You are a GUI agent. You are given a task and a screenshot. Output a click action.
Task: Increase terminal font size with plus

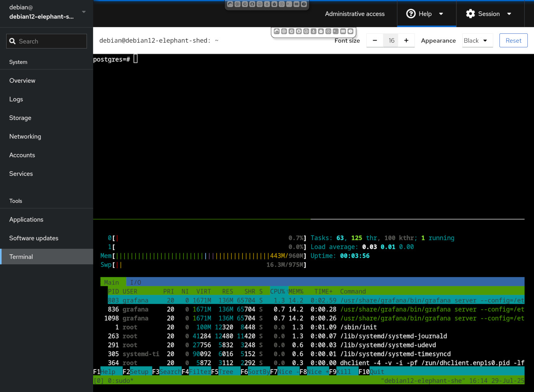tap(406, 40)
